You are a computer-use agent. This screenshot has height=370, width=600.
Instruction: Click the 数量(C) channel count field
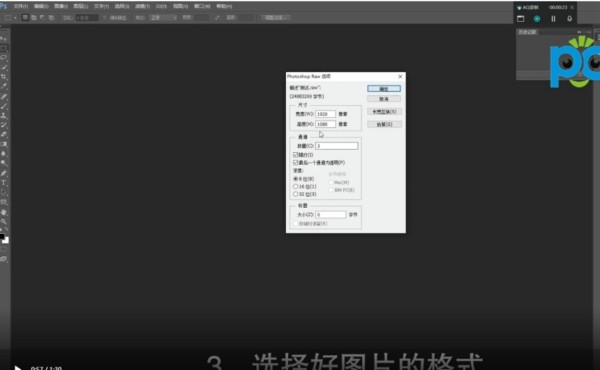pos(337,146)
